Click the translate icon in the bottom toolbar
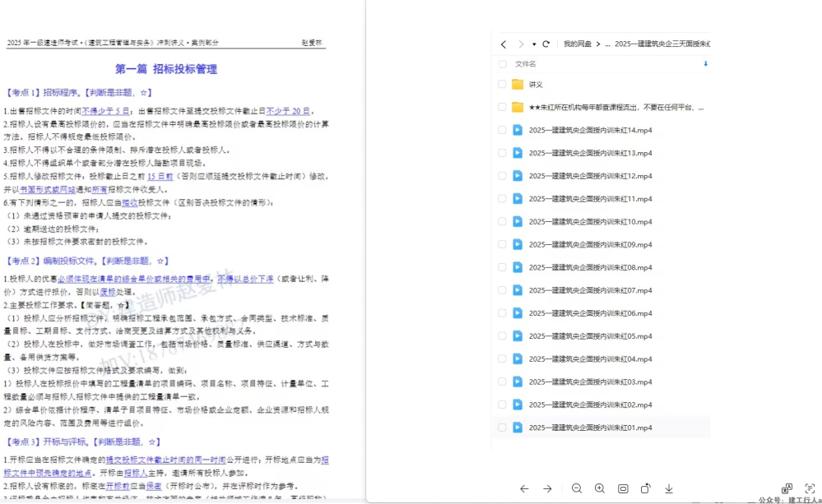The image size is (822, 504). (787, 489)
